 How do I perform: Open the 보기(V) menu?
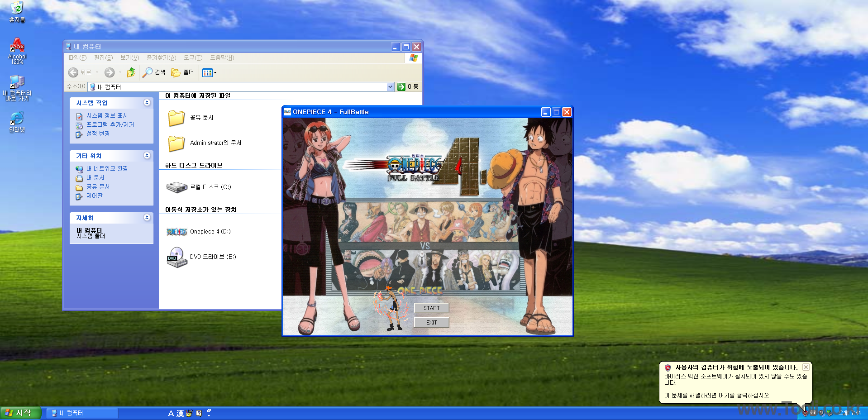point(129,58)
